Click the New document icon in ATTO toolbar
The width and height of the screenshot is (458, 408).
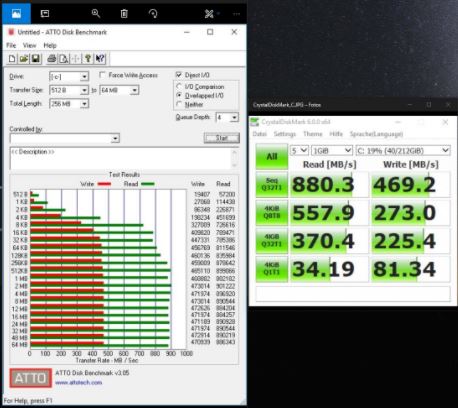[12, 59]
